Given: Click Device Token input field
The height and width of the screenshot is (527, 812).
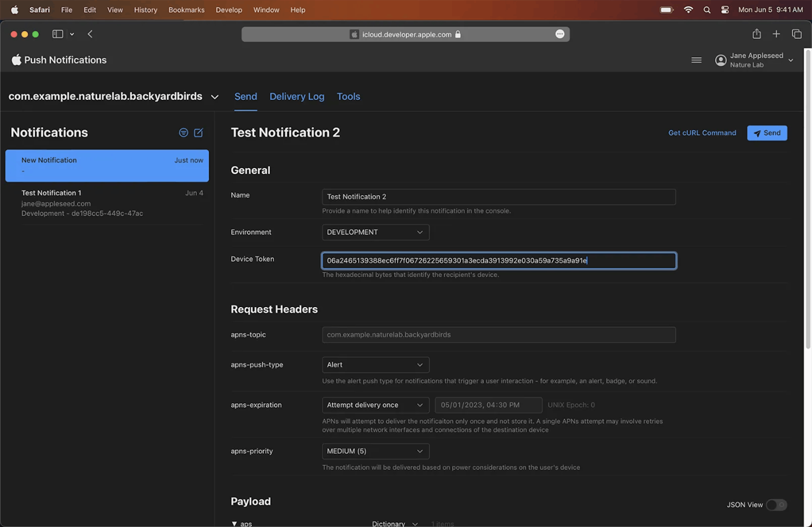Looking at the screenshot, I should pos(499,260).
